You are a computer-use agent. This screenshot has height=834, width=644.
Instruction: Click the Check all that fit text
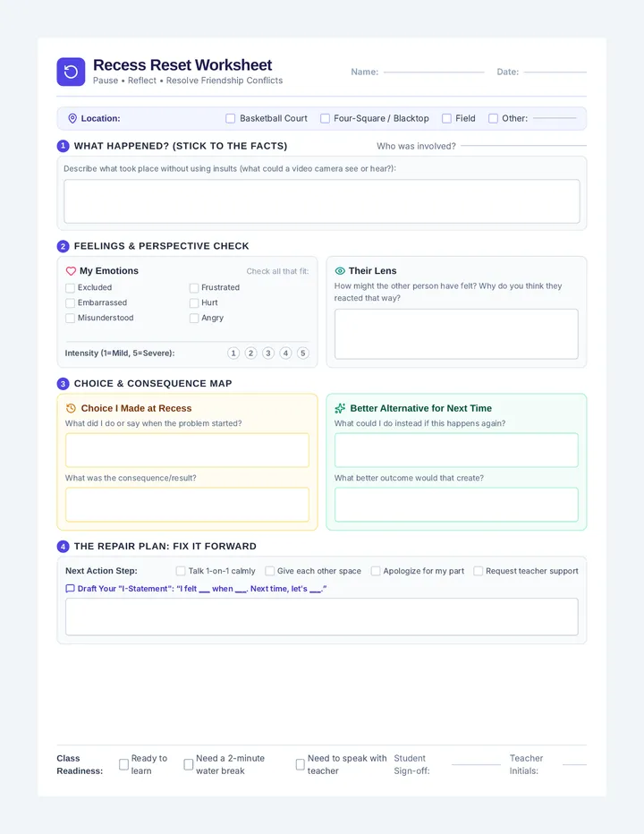point(277,271)
